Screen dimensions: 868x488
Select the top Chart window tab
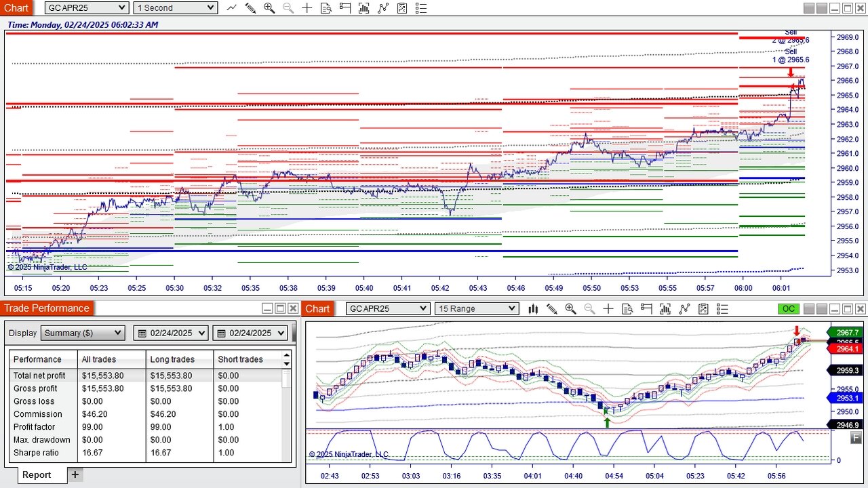(17, 7)
